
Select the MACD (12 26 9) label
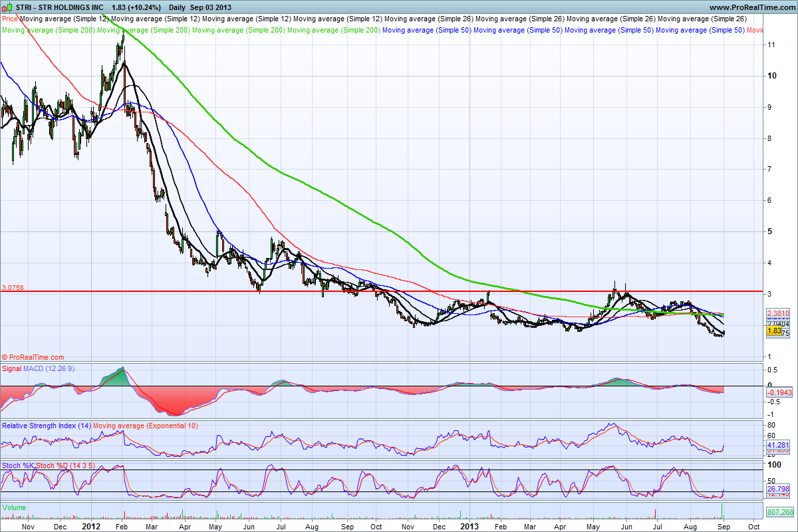(x=49, y=368)
